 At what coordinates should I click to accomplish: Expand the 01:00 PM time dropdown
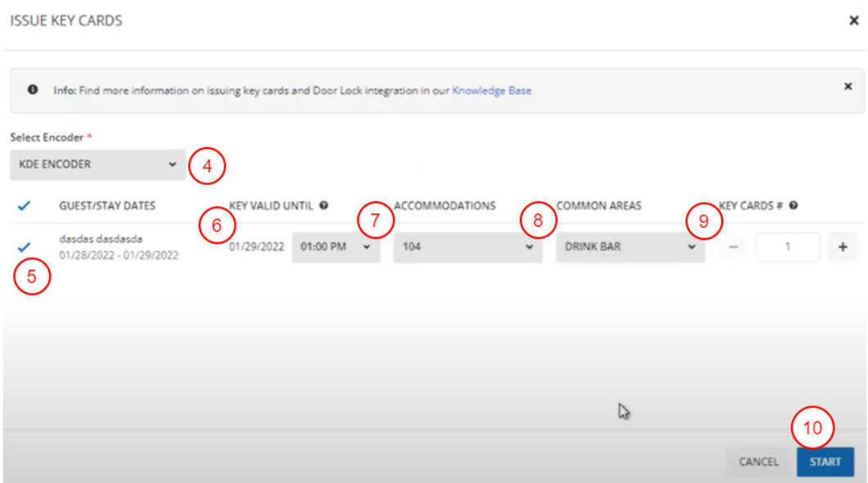pyautogui.click(x=336, y=246)
